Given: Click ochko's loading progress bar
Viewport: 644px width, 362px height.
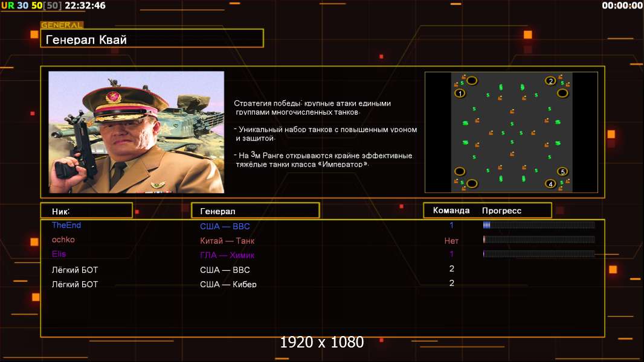Looking at the screenshot, I should [x=539, y=239].
